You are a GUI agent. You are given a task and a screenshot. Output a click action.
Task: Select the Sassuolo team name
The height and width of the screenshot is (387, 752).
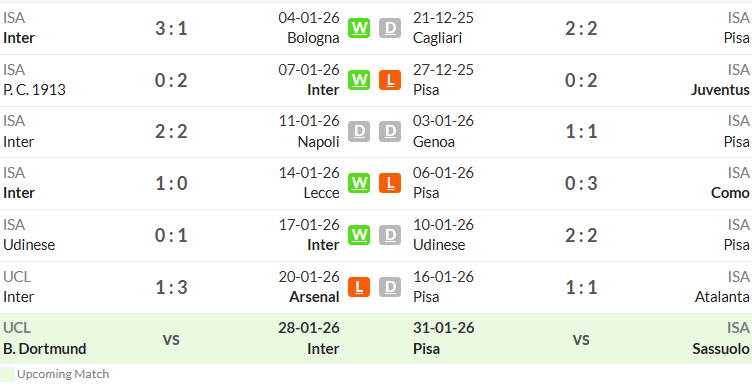(x=721, y=349)
